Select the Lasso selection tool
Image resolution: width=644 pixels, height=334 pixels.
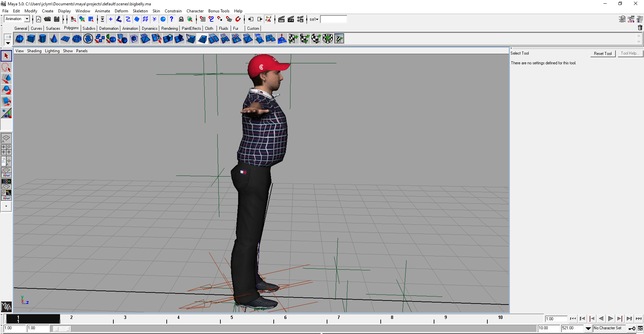[x=6, y=67]
